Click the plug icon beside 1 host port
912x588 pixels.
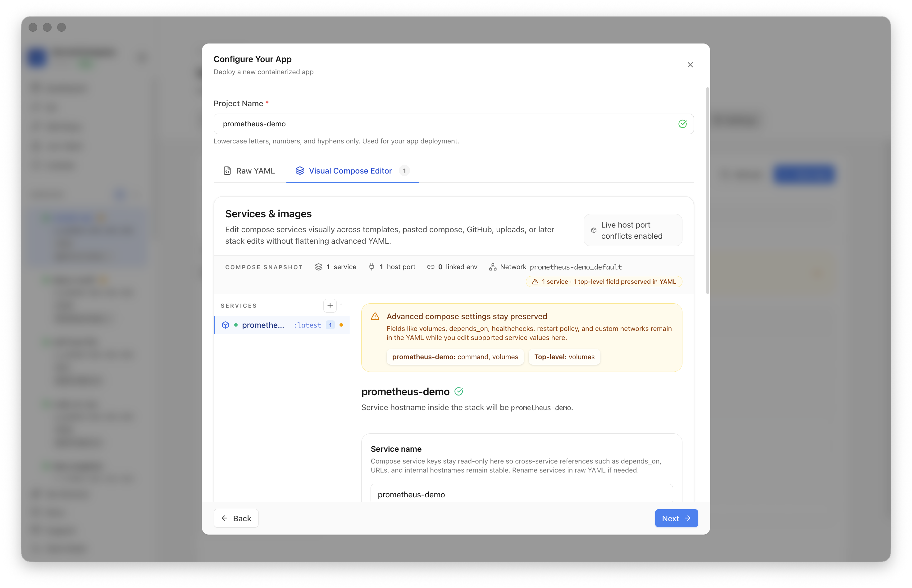(372, 267)
